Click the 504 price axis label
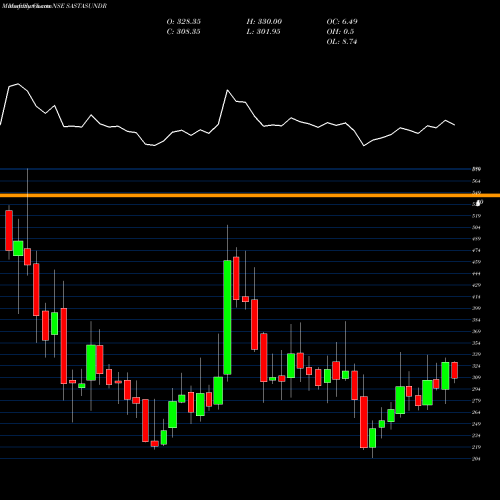 (x=476, y=228)
